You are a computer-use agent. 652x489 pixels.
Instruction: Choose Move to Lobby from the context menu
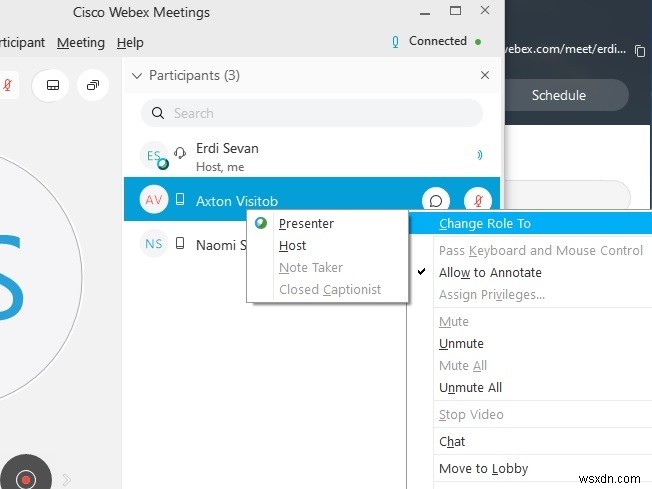point(483,469)
